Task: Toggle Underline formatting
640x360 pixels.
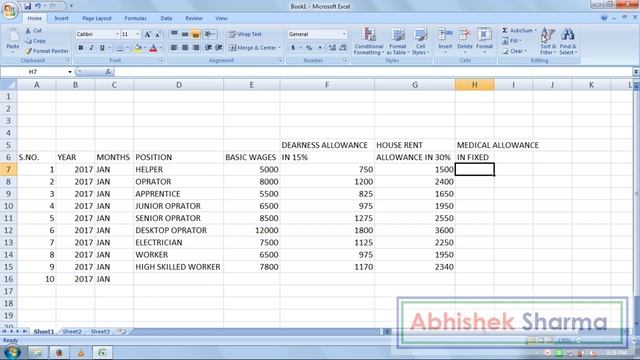Action: [102, 48]
